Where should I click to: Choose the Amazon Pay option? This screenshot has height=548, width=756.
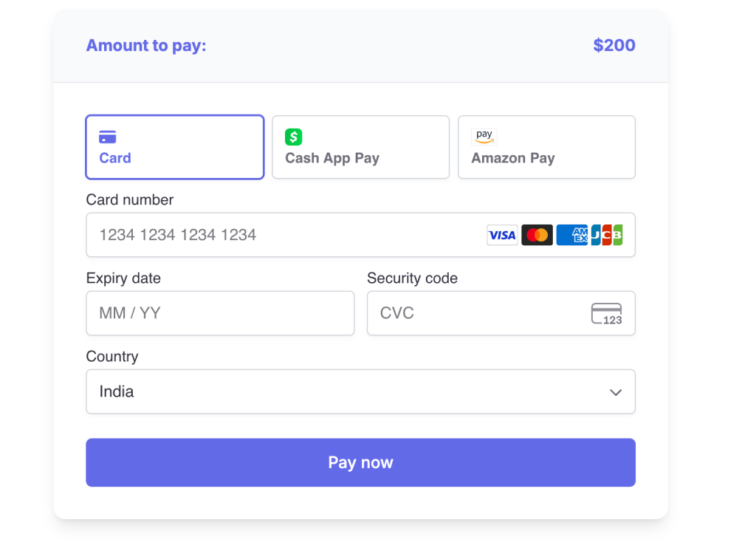547,147
